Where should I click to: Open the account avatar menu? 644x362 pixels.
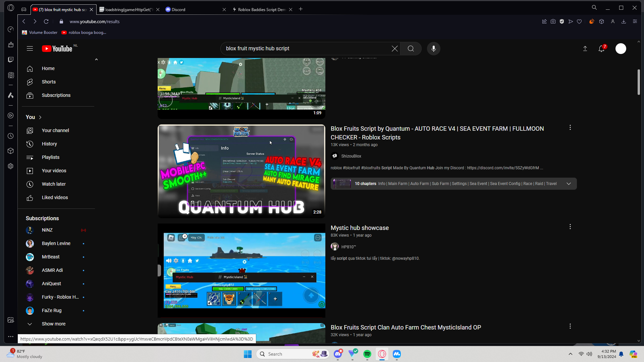(621, 49)
